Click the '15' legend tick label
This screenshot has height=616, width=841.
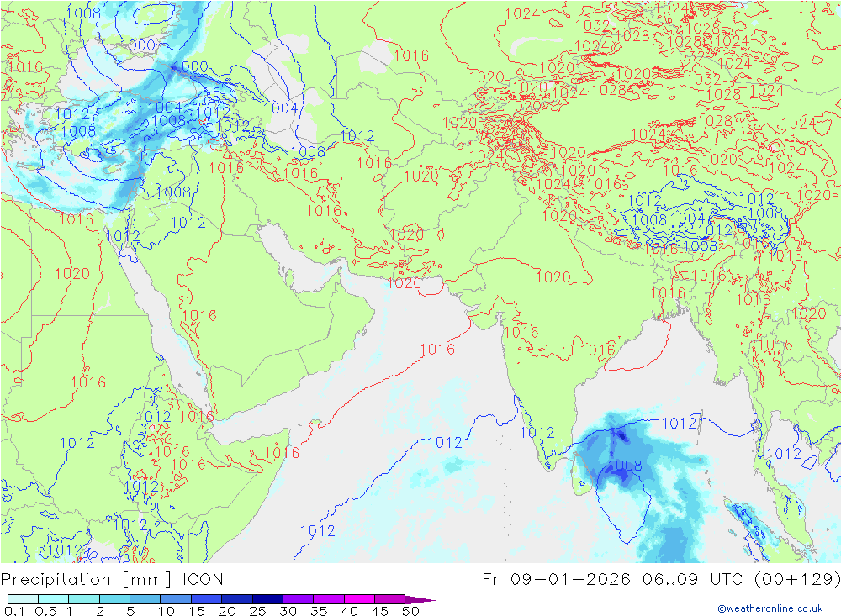pyautogui.click(x=197, y=611)
